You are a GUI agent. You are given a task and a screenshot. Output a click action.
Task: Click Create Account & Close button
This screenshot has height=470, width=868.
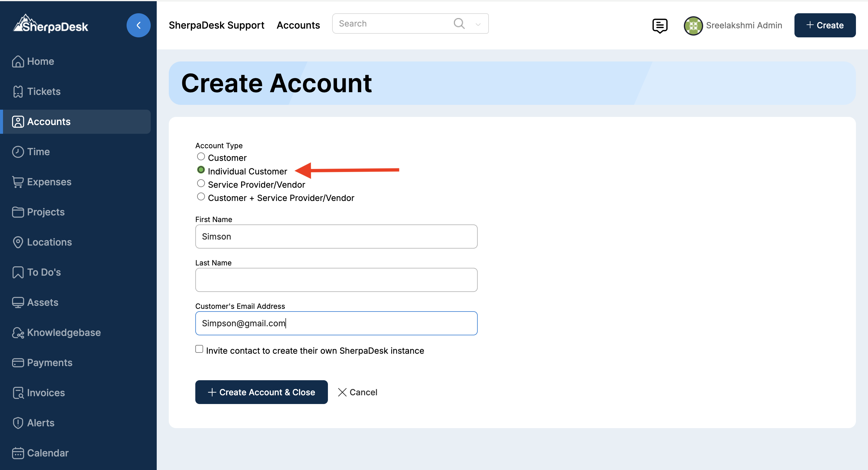coord(261,392)
